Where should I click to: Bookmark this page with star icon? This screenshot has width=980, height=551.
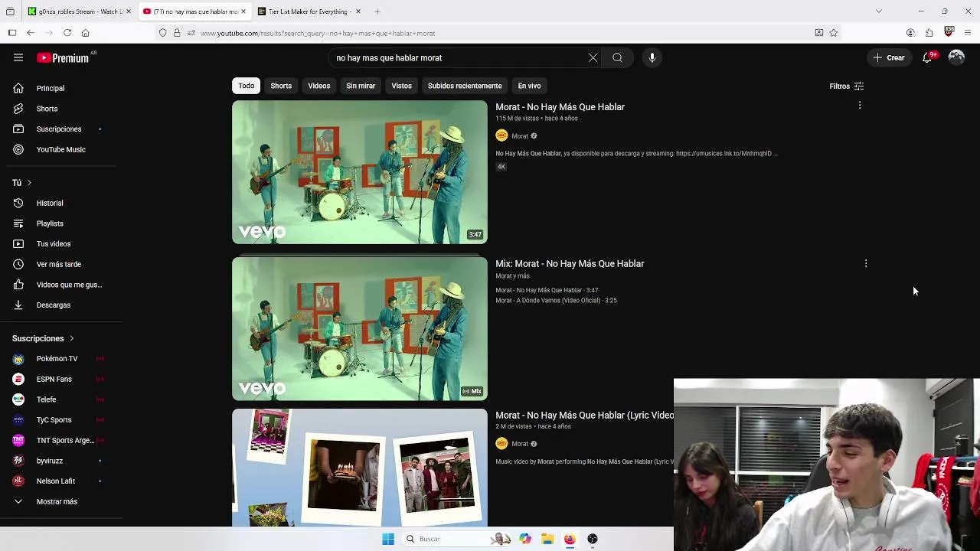click(x=834, y=33)
